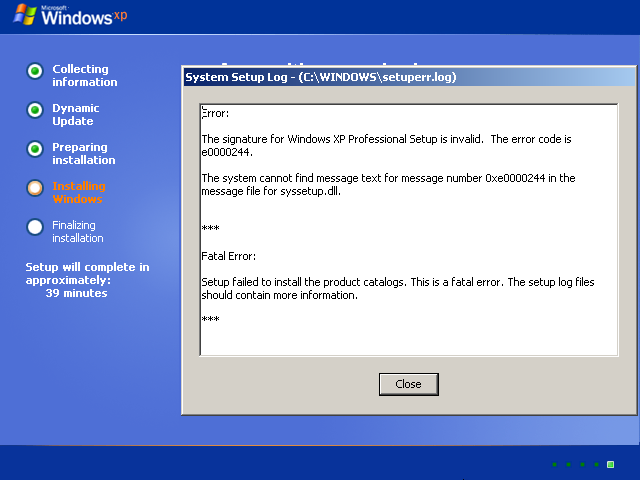The width and height of the screenshot is (640, 480).
Task: Click 'Setup failed to install the product catalogs' line
Action: point(398,282)
